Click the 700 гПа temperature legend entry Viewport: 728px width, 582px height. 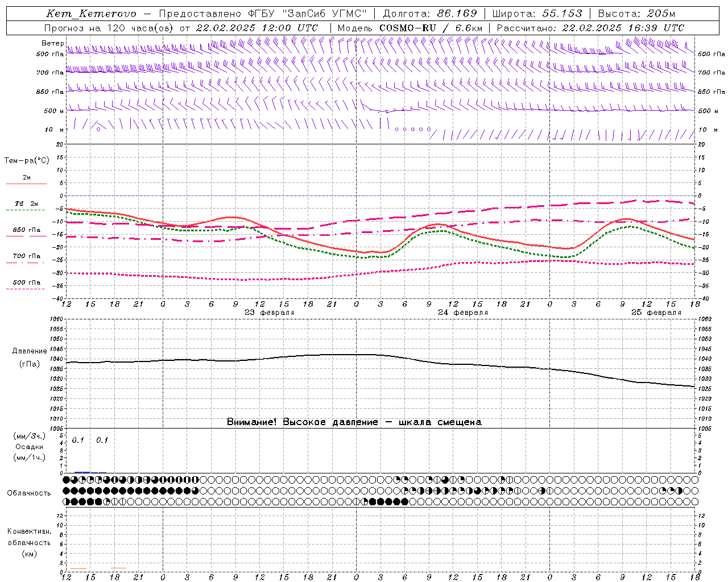[x=26, y=256]
